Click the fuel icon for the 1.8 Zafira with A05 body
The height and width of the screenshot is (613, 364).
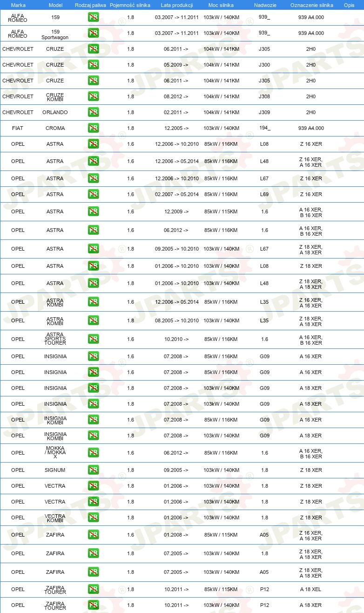coord(93,572)
